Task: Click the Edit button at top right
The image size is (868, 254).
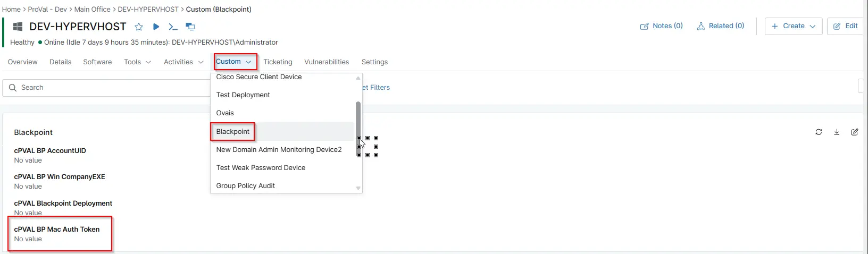Action: click(845, 26)
